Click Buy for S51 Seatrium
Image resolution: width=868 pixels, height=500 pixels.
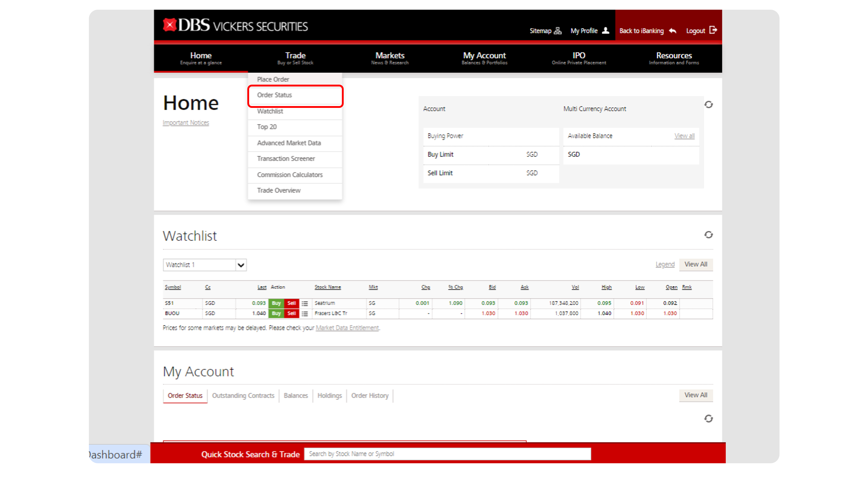pos(276,303)
